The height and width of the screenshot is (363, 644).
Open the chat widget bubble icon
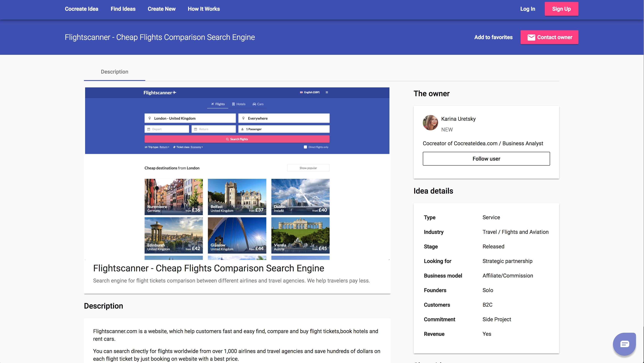click(x=624, y=344)
